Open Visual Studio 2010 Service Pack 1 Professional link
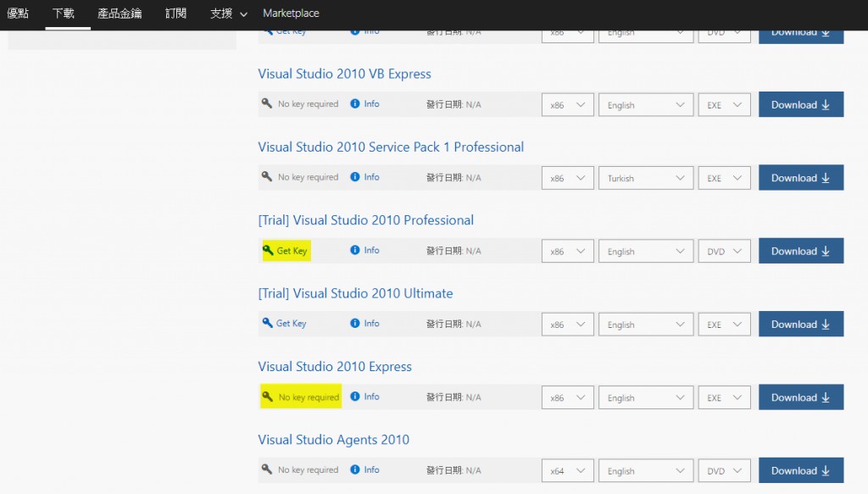Image resolution: width=868 pixels, height=494 pixels. pos(391,147)
